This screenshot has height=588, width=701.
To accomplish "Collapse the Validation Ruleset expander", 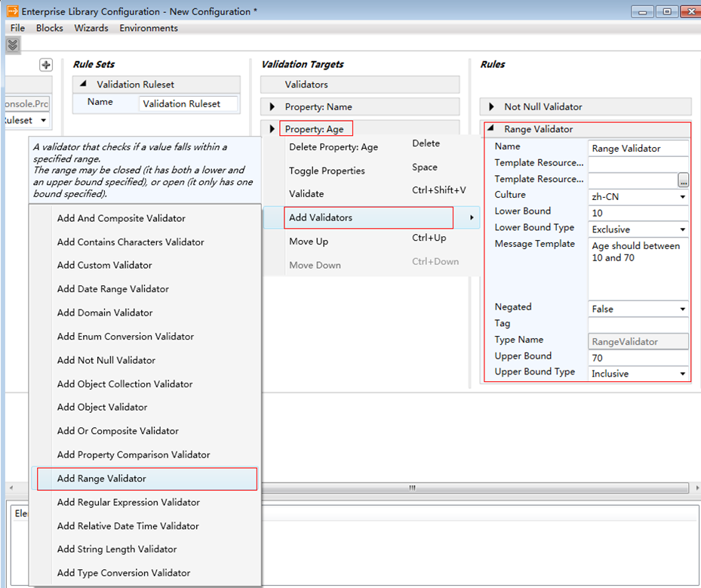I will point(83,84).
